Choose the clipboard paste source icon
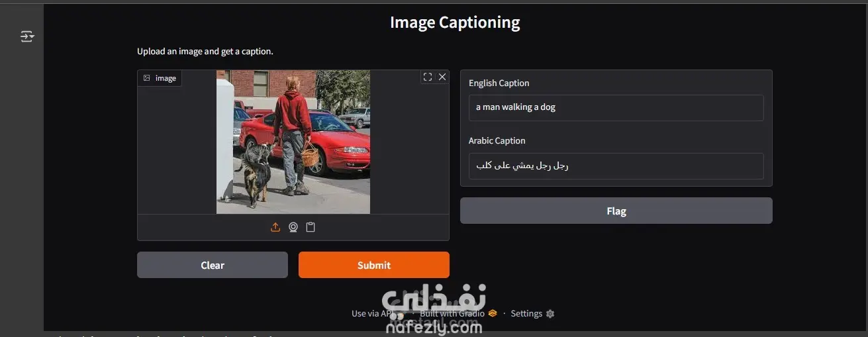The height and width of the screenshot is (337, 868). click(x=311, y=227)
